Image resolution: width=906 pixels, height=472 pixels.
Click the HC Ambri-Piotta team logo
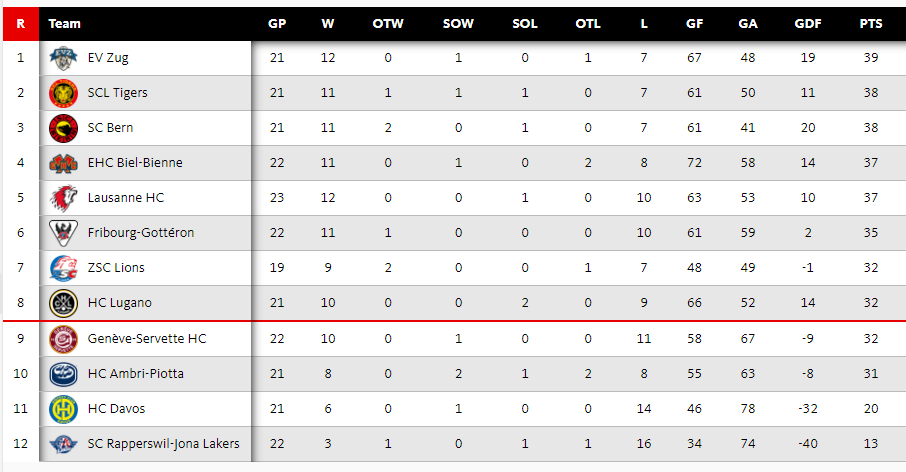click(63, 374)
